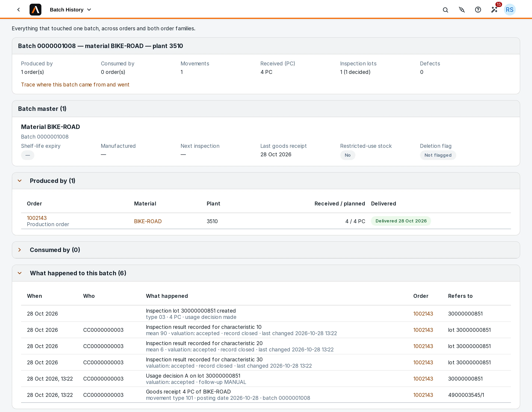
Task: Click Goods receipt 4 PC of BIKE-ROAD text
Action: tap(188, 391)
